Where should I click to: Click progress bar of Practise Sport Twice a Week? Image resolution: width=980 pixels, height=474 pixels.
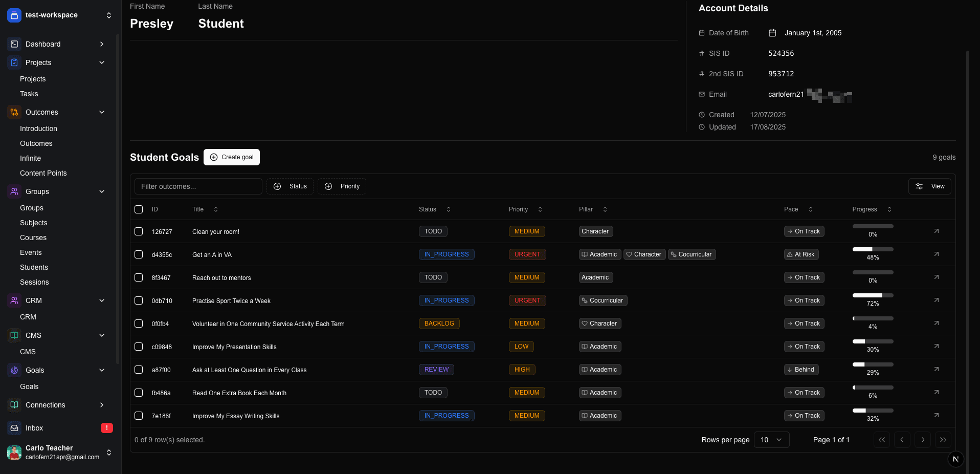click(873, 295)
